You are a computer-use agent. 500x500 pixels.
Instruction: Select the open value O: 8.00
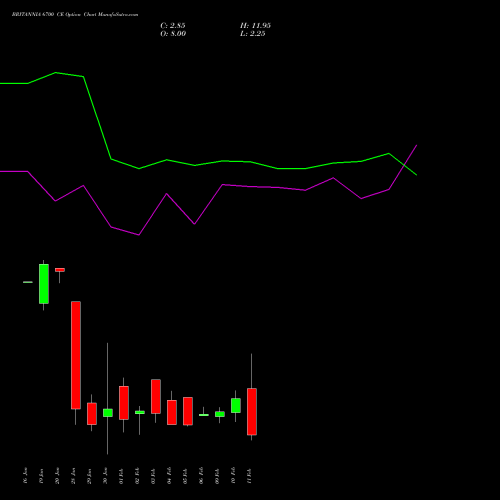coord(173,34)
